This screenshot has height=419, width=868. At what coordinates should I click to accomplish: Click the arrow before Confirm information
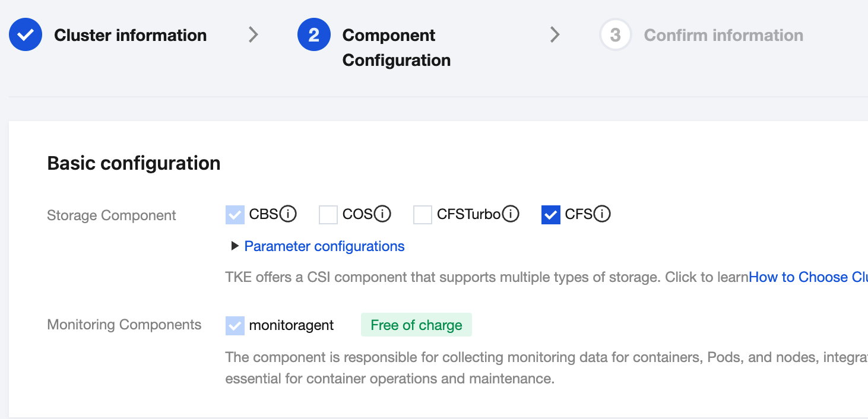point(555,35)
